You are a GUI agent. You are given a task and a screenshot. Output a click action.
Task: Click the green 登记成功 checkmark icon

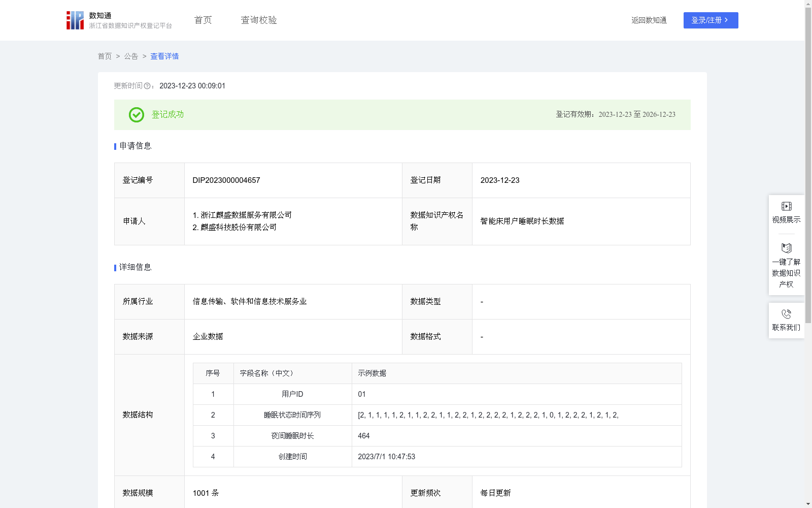click(x=136, y=115)
